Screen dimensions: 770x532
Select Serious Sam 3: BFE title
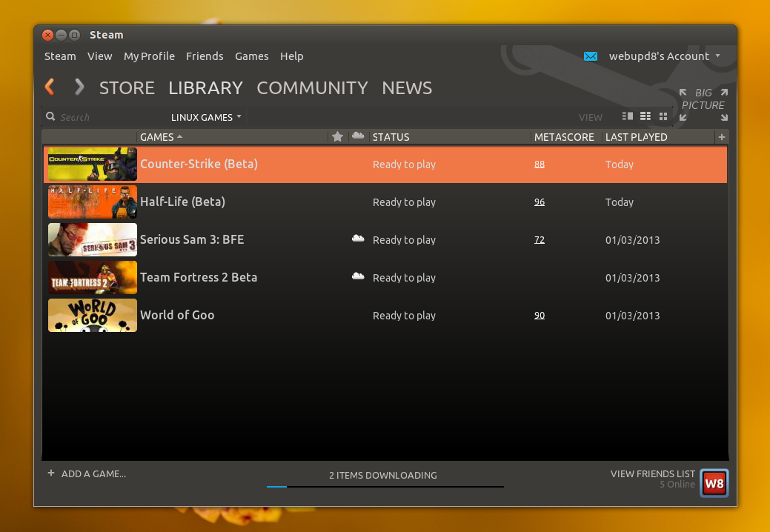192,239
